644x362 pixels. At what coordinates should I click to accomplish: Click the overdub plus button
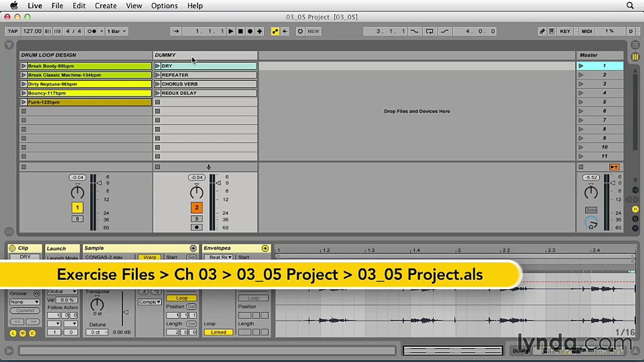(260, 31)
